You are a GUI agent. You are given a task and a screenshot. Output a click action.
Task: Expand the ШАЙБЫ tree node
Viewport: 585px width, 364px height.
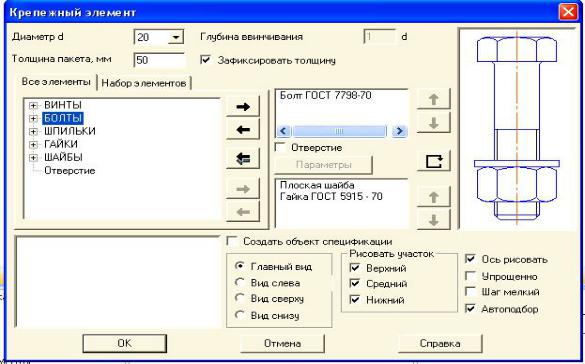click(x=34, y=158)
